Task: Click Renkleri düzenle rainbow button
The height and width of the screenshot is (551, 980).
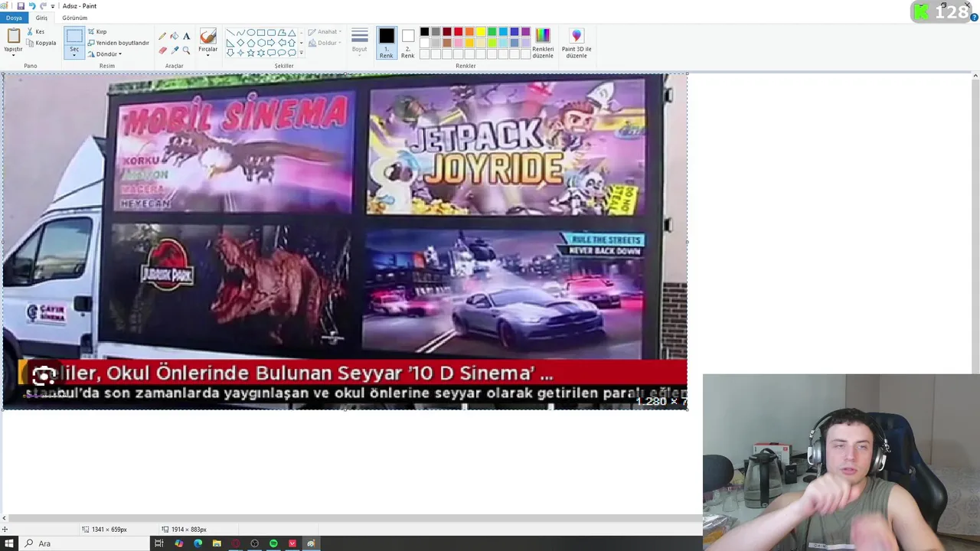Action: [x=543, y=43]
